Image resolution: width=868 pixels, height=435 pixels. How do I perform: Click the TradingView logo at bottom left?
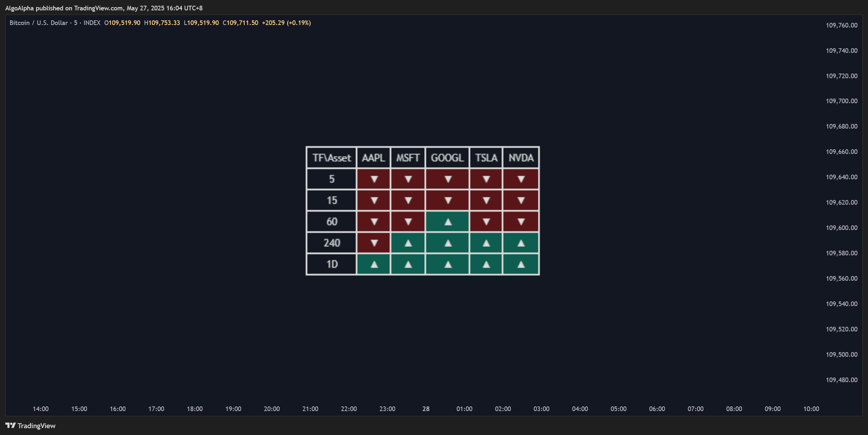30,426
